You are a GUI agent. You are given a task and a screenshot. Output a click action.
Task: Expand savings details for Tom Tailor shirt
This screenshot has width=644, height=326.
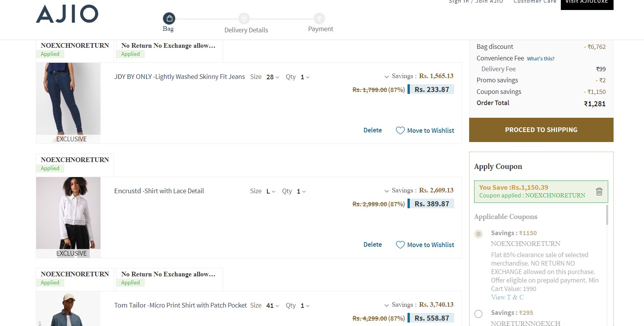coord(386,305)
